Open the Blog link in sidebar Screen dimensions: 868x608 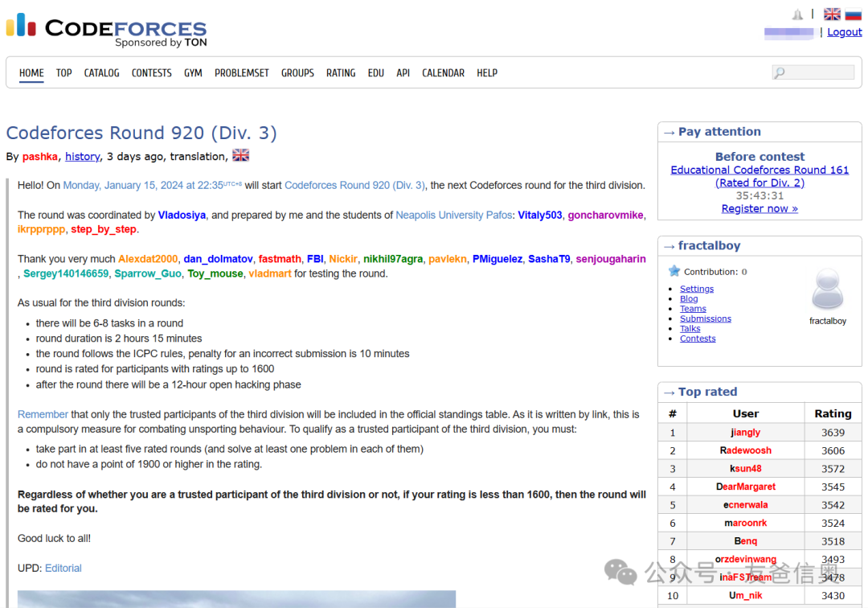[689, 298]
